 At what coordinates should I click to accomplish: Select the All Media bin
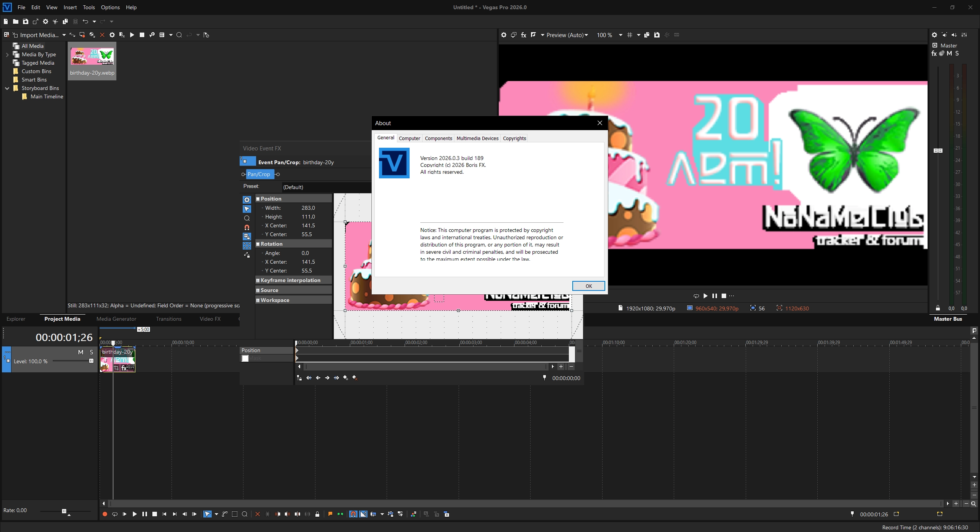(33, 46)
